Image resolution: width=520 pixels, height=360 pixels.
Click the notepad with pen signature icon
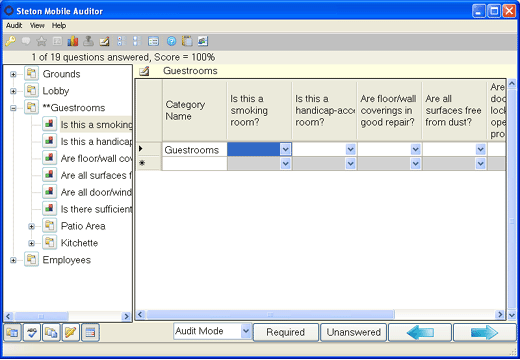pyautogui.click(x=104, y=41)
